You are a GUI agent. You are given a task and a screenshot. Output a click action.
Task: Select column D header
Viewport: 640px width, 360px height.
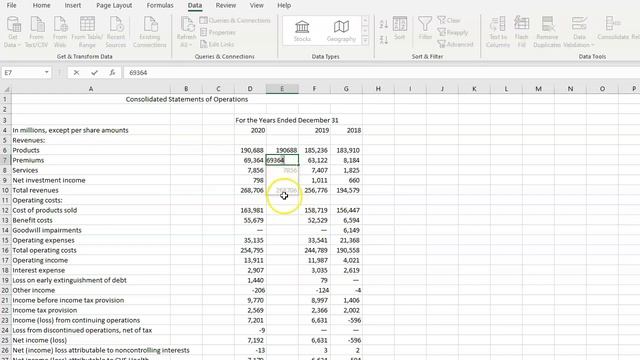(250, 89)
